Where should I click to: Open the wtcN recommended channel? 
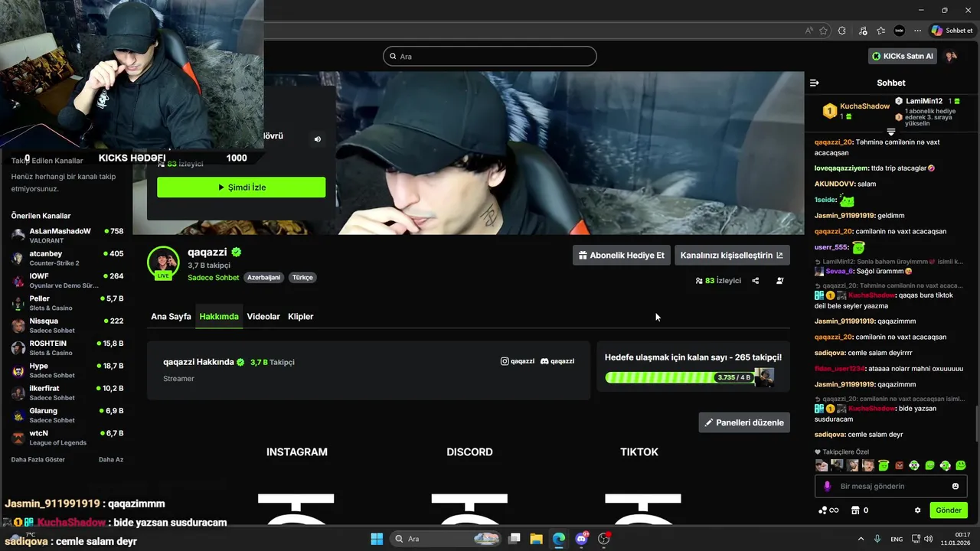(x=67, y=438)
